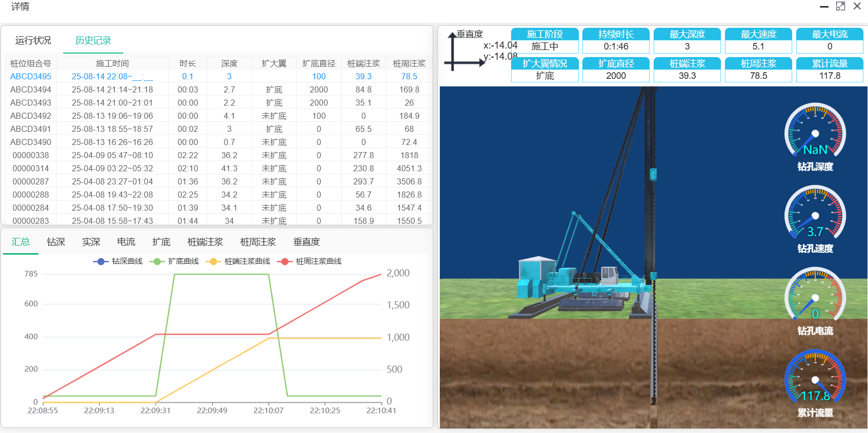Click the drilling rig machine model
The height and width of the screenshot is (433, 868).
coord(581,283)
